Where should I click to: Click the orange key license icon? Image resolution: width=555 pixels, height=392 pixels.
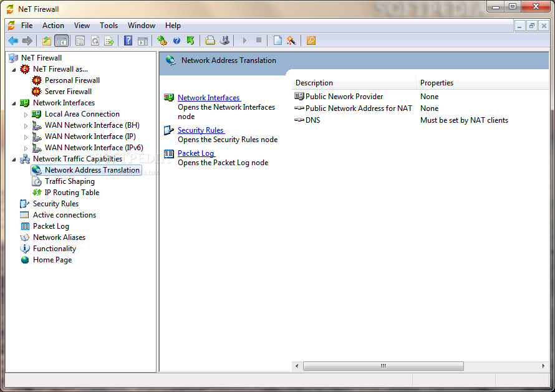311,41
